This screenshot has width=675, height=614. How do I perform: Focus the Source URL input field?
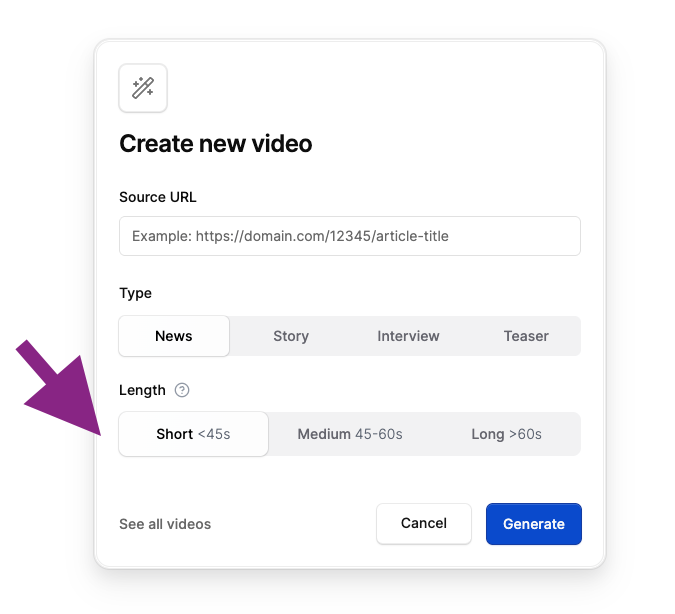point(350,236)
